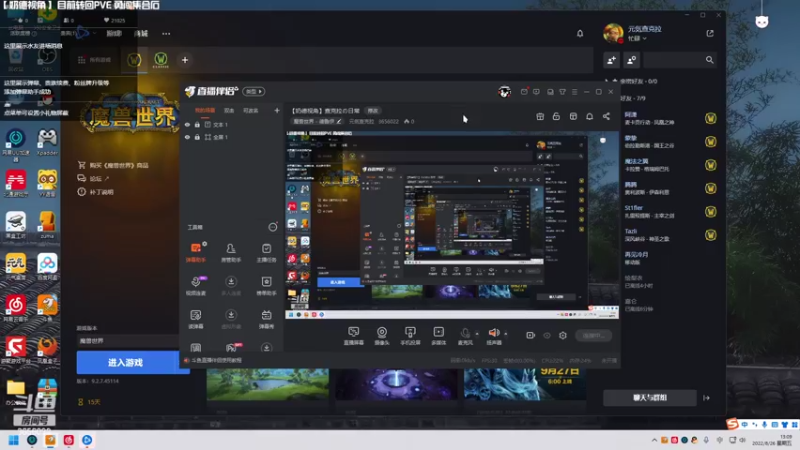The image size is (800, 450).
Task: Toggle the preview eye next to settings
Action: [547, 335]
